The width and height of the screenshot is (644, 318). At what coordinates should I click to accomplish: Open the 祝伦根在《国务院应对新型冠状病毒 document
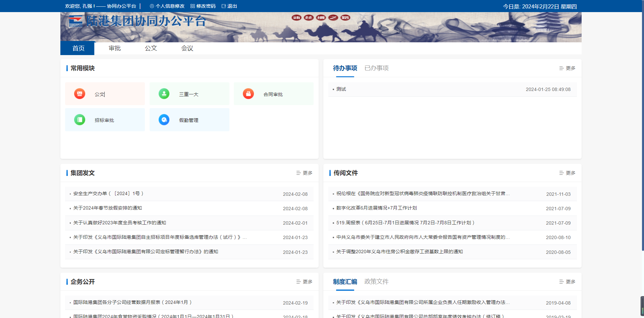(423, 194)
